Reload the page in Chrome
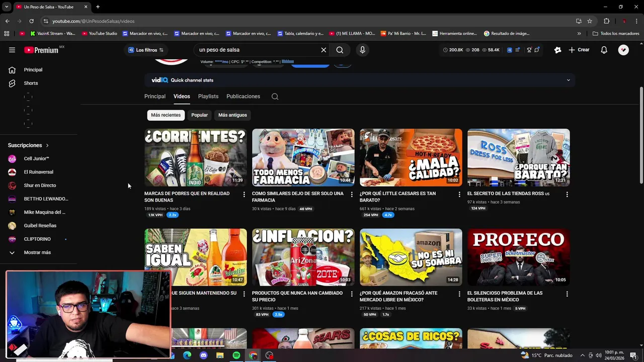This screenshot has width=644, height=362. click(x=31, y=21)
